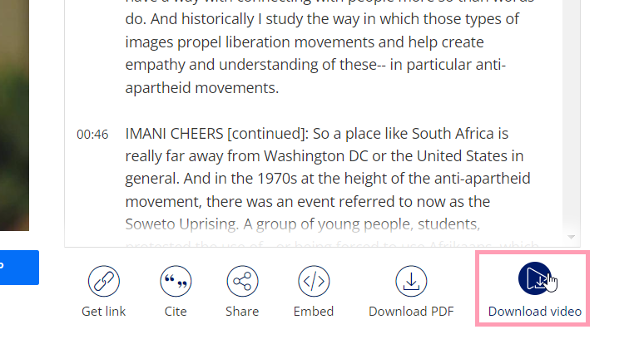This screenshot has width=644, height=354.
Task: Click the "Share" text label
Action: 242,312
